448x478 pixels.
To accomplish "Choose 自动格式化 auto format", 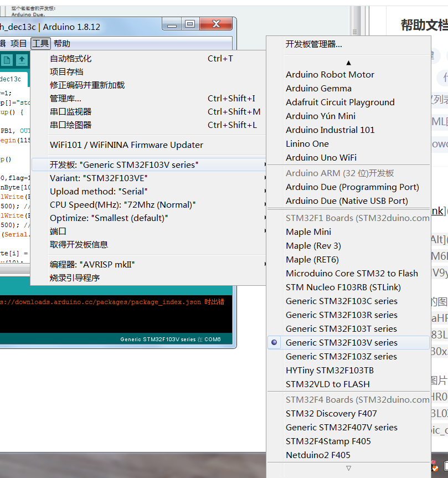I will coord(148,59).
